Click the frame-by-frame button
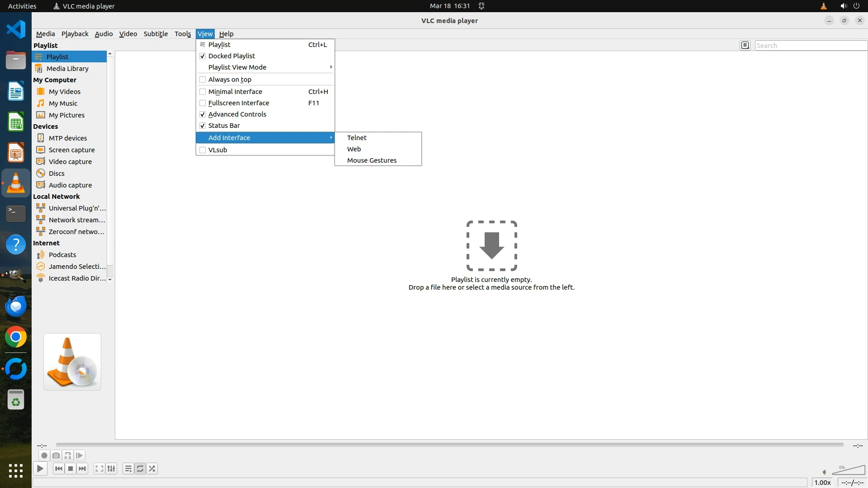Viewport: 868px width, 488px height. [80, 455]
